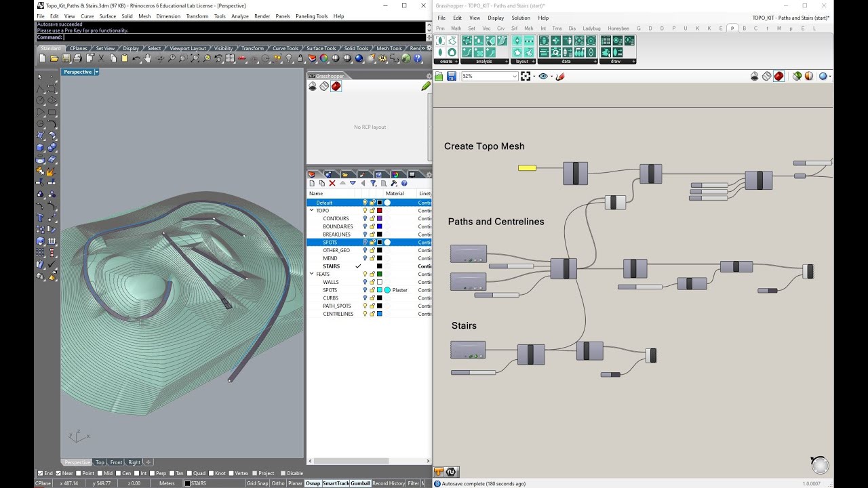Click the blue Render sphere icon in Rhino
Screen dimensions: 868x488
[x=359, y=59]
